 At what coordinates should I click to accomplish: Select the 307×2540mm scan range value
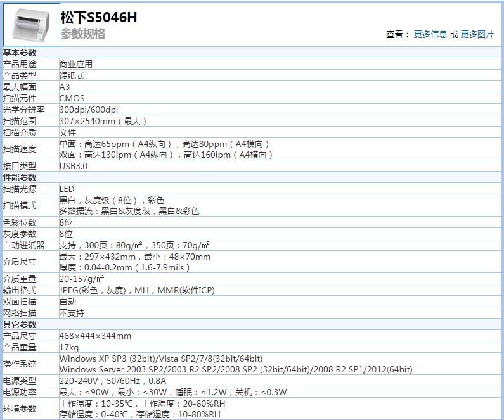[x=103, y=121]
